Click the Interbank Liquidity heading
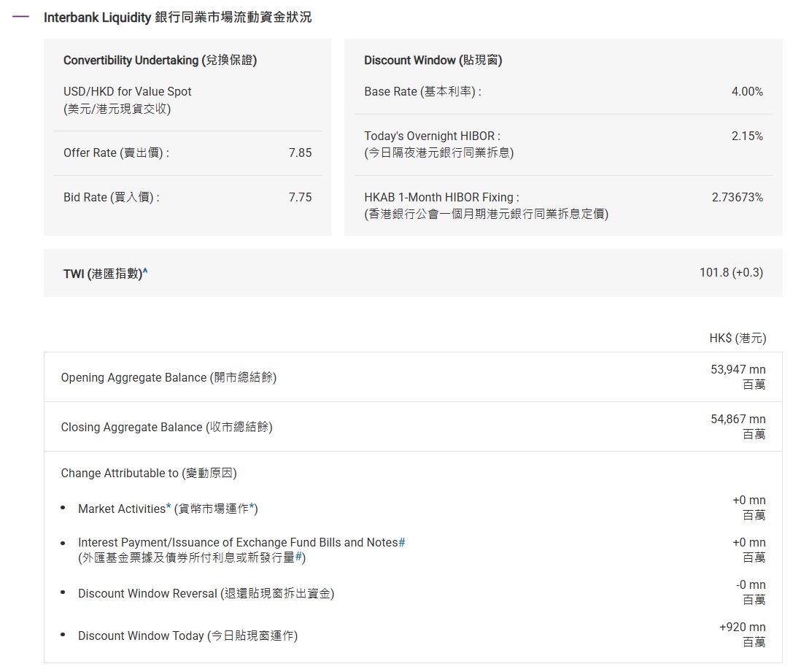 pyautogui.click(x=177, y=18)
